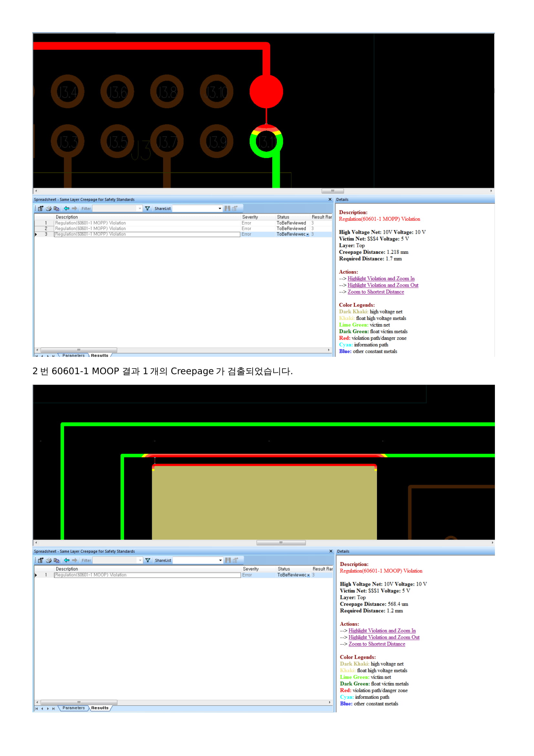This screenshot has height=756, width=534.
Task: Click the binoculars find icon in the MOPP spreadsheet
Action: pyautogui.click(x=227, y=208)
